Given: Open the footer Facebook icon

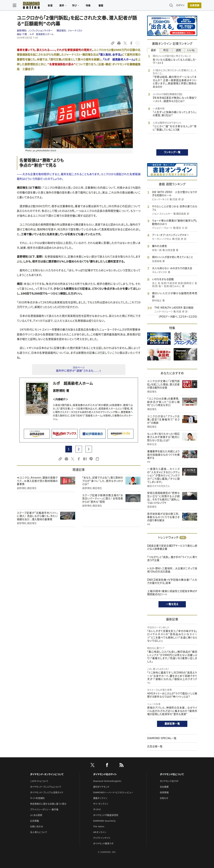Looking at the screenshot, I should 107,765.
